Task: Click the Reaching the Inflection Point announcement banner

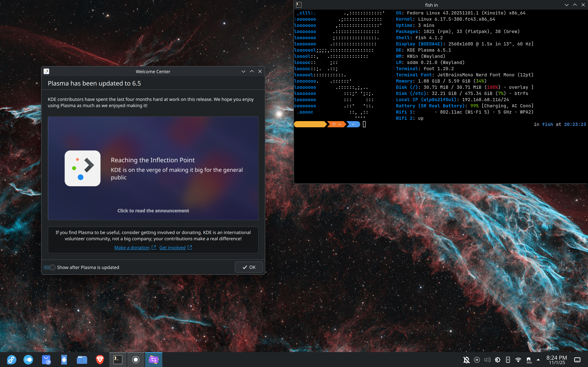Action: (153, 168)
